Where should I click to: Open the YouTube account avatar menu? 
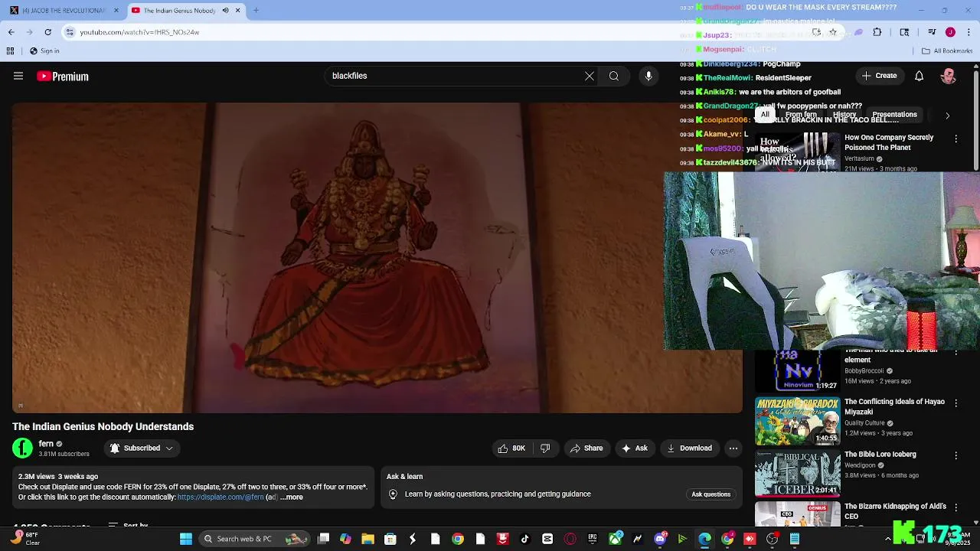point(949,76)
